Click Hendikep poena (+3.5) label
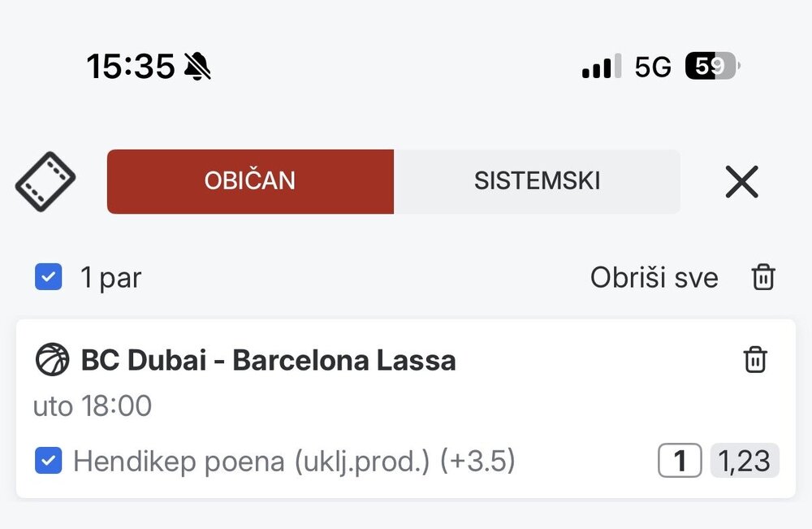Viewport: 812px width, 529px height. point(294,461)
